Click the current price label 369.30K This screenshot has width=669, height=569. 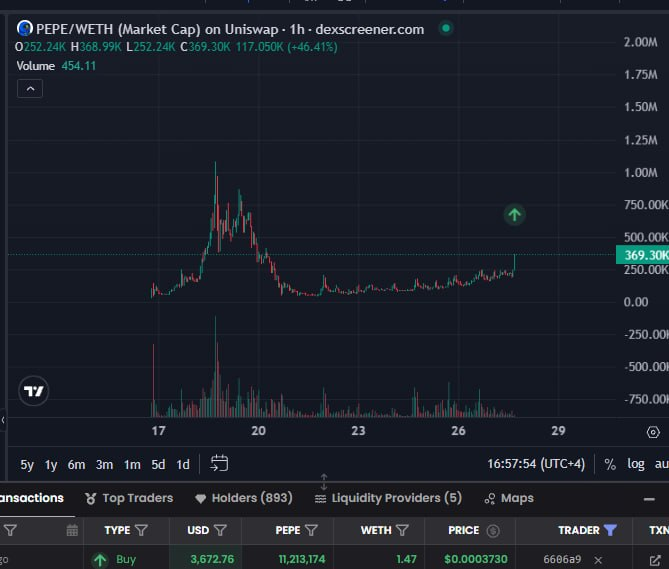click(x=643, y=255)
